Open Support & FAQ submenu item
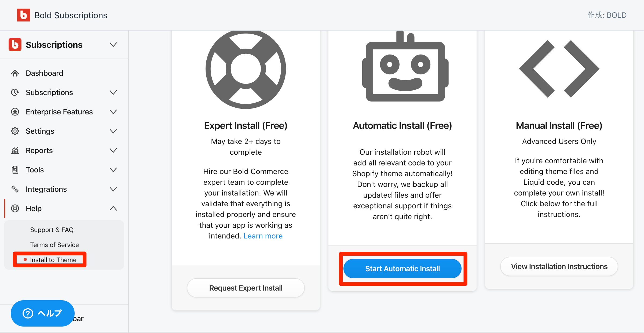Viewport: 644px width, 333px height. [x=52, y=230]
